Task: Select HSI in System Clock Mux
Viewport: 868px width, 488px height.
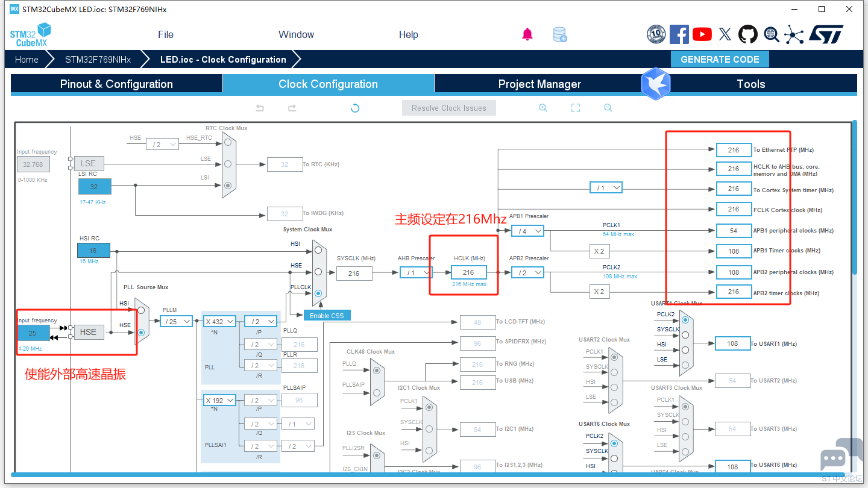Action: point(318,250)
